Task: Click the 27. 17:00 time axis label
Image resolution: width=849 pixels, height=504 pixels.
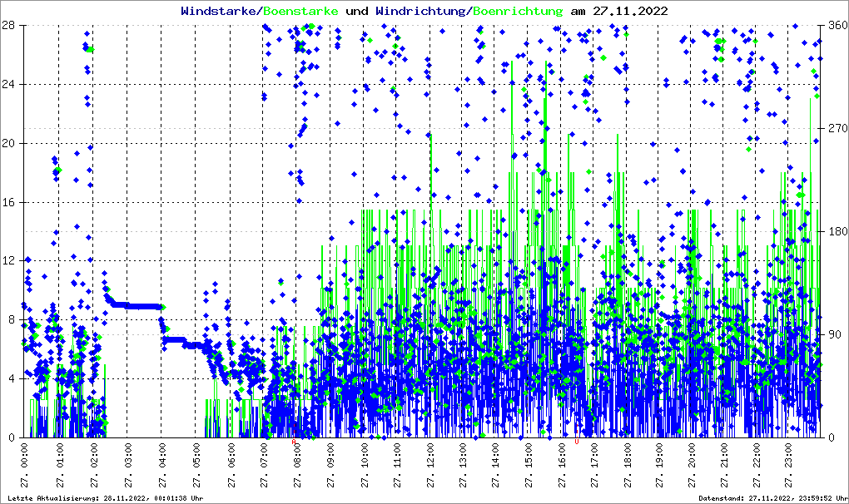Action: [x=594, y=466]
